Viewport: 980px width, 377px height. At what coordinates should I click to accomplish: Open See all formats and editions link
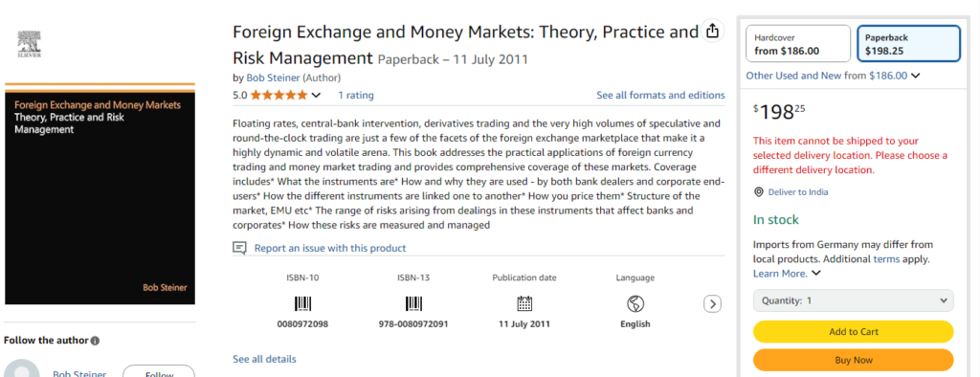click(x=660, y=96)
